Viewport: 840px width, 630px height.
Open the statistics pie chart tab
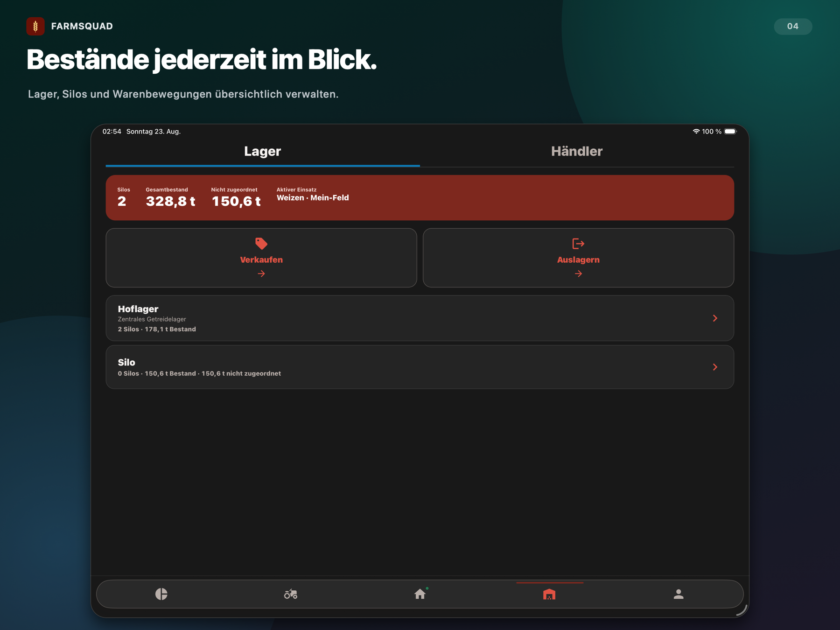pyautogui.click(x=161, y=594)
